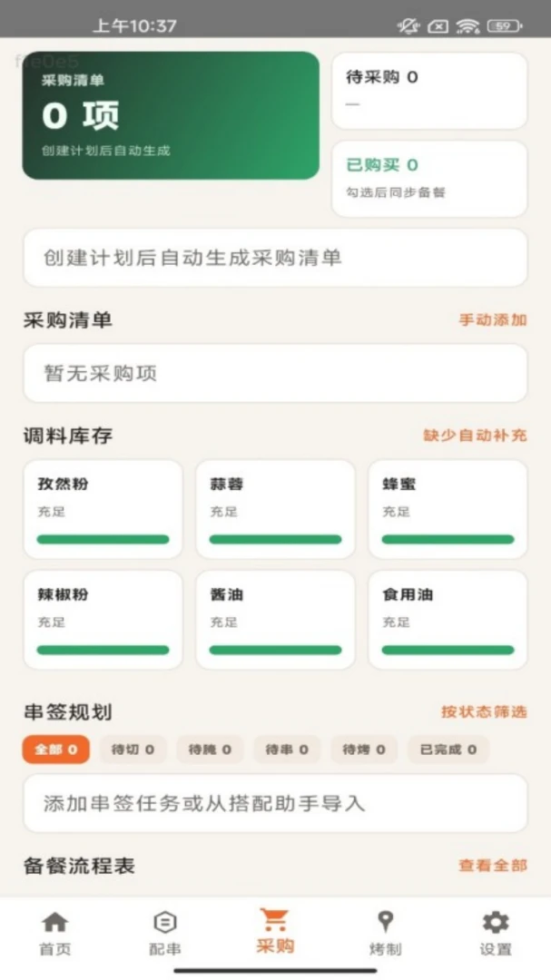The height and width of the screenshot is (980, 551).
Task: Select the 待腌 0 filter chip
Action: click(x=210, y=750)
